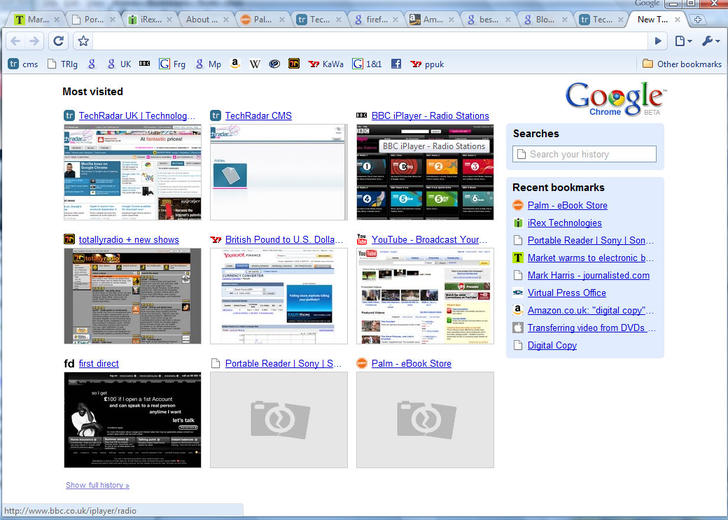Open a new tab with plus button
This screenshot has height=520, width=728.
click(697, 20)
